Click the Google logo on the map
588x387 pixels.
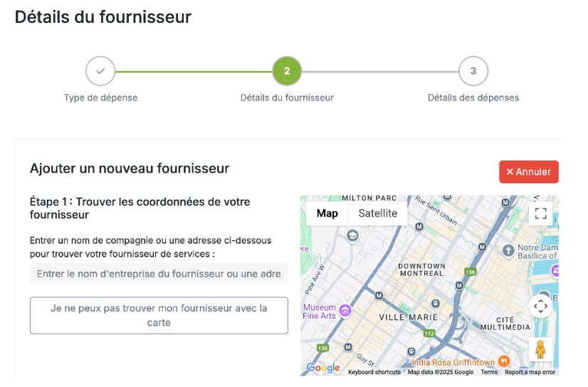(323, 368)
